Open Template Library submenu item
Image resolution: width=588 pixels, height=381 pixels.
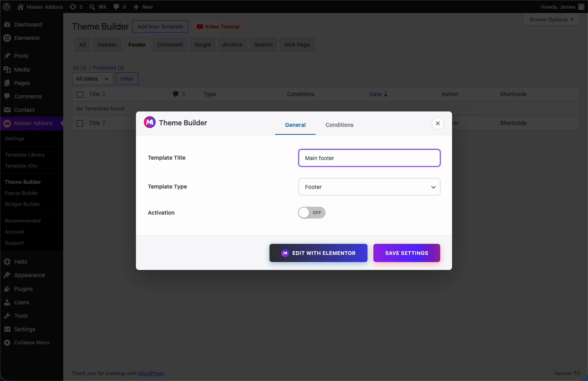pos(25,155)
